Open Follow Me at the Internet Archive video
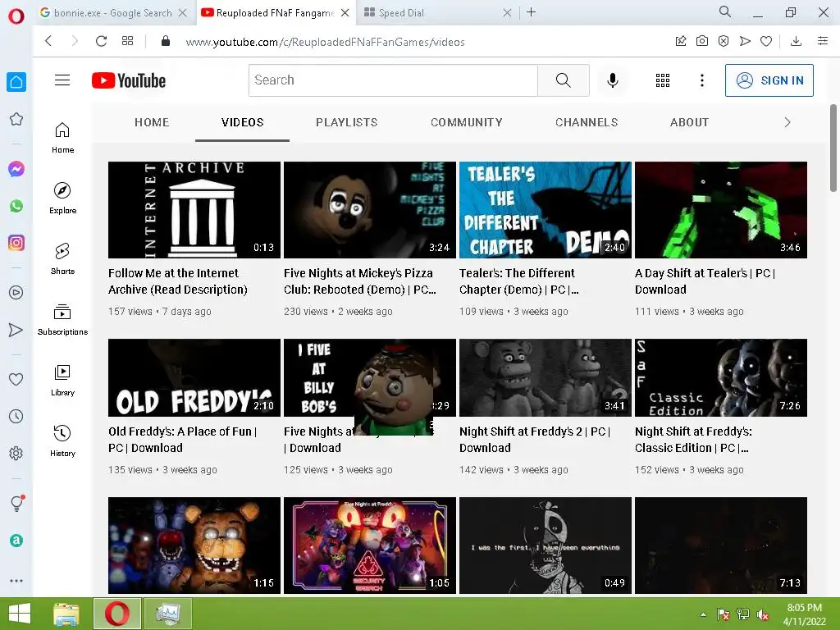840x630 pixels. (x=177, y=281)
